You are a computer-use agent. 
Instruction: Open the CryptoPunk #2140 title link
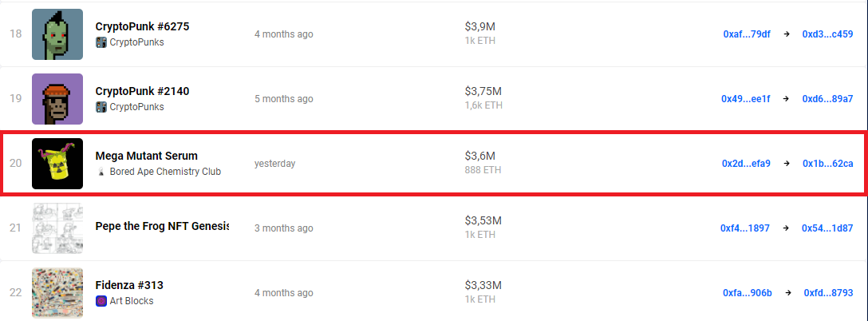click(x=142, y=91)
